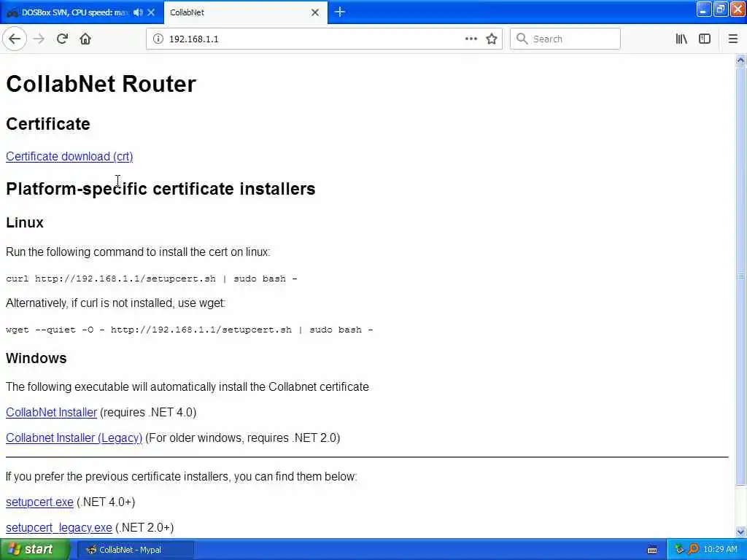
Task: Go back to the previous page
Action: [x=15, y=39]
